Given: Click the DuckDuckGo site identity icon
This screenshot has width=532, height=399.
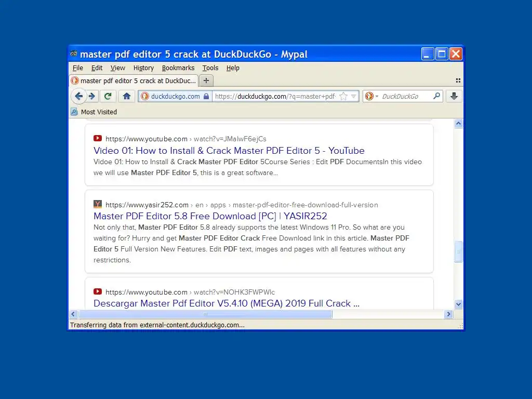Looking at the screenshot, I should pyautogui.click(x=145, y=96).
